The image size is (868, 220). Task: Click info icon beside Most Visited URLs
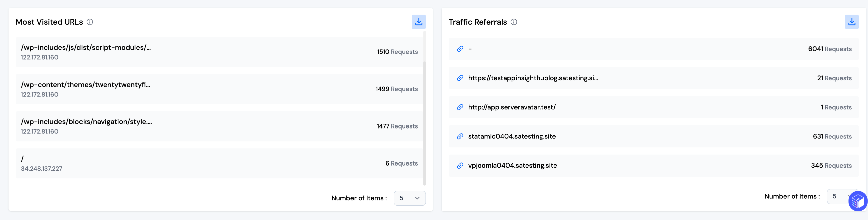coord(90,22)
